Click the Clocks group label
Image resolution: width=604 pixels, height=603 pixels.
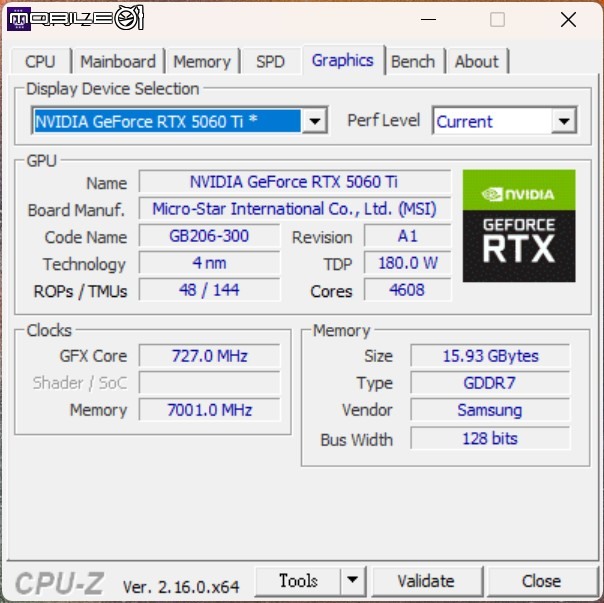pyautogui.click(x=49, y=330)
